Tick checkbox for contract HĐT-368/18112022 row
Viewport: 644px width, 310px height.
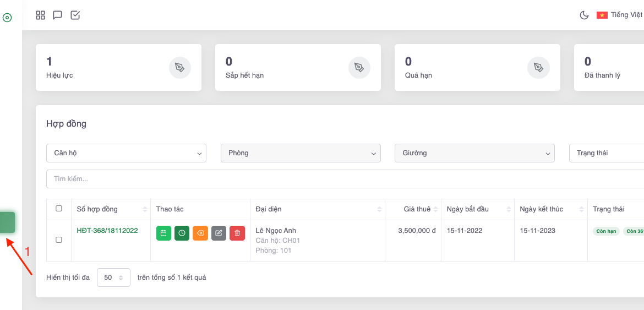(59, 240)
